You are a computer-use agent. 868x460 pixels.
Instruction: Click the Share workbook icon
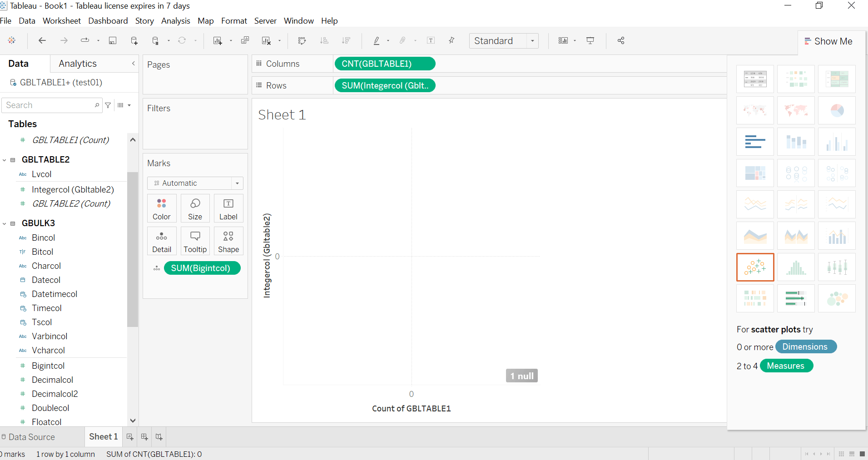621,41
